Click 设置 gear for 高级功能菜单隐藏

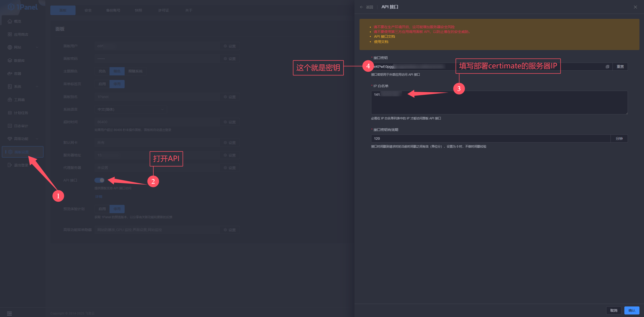[x=230, y=230]
